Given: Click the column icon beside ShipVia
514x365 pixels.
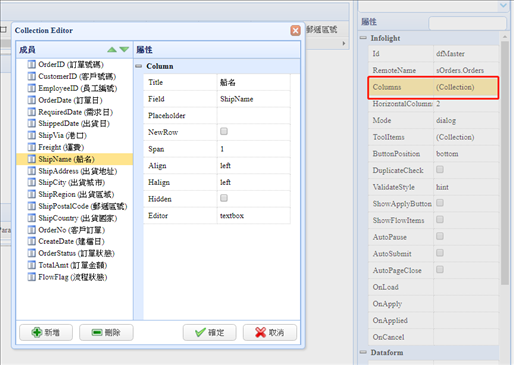Looking at the screenshot, I should tap(31, 135).
